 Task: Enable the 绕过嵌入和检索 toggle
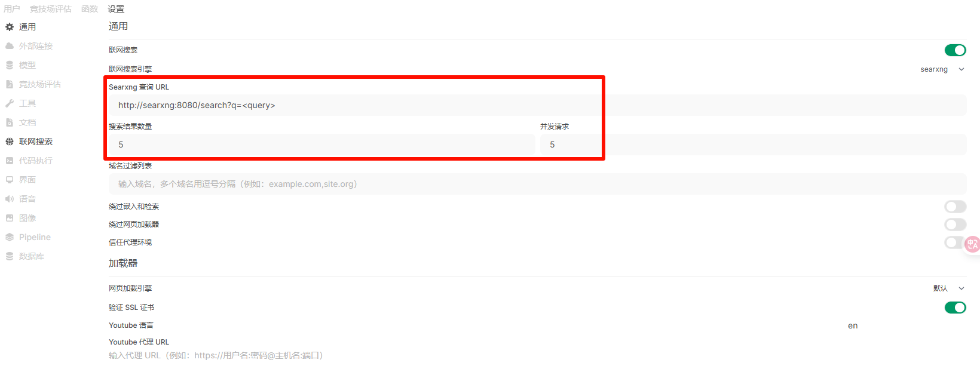[955, 207]
